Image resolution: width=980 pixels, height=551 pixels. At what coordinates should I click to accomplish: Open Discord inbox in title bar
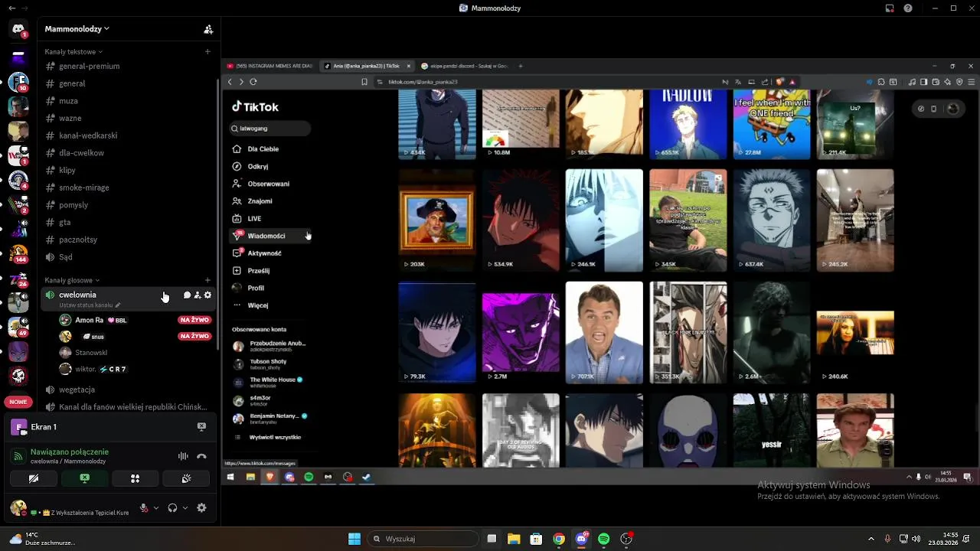coord(890,8)
